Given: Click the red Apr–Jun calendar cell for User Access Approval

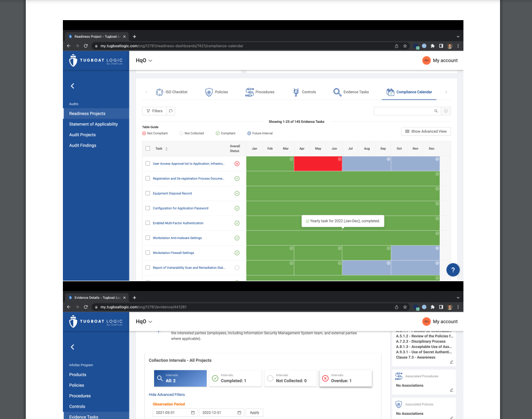Looking at the screenshot, I should coord(318,164).
